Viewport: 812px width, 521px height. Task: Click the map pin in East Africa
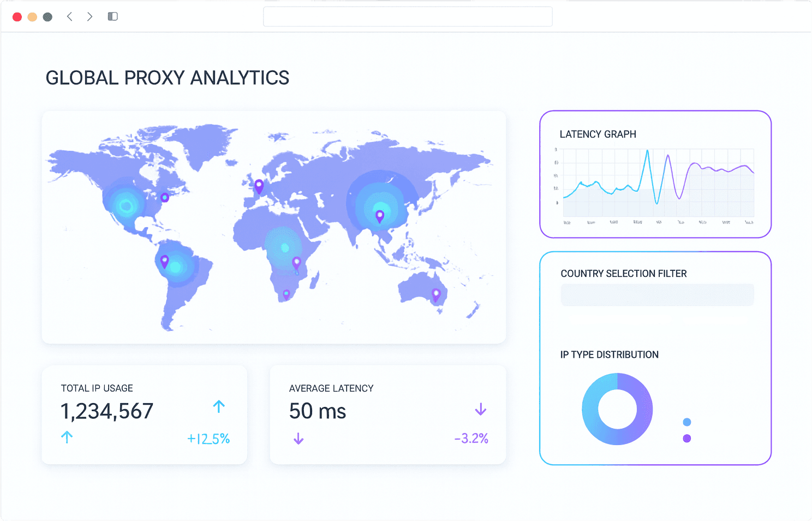pos(296,263)
